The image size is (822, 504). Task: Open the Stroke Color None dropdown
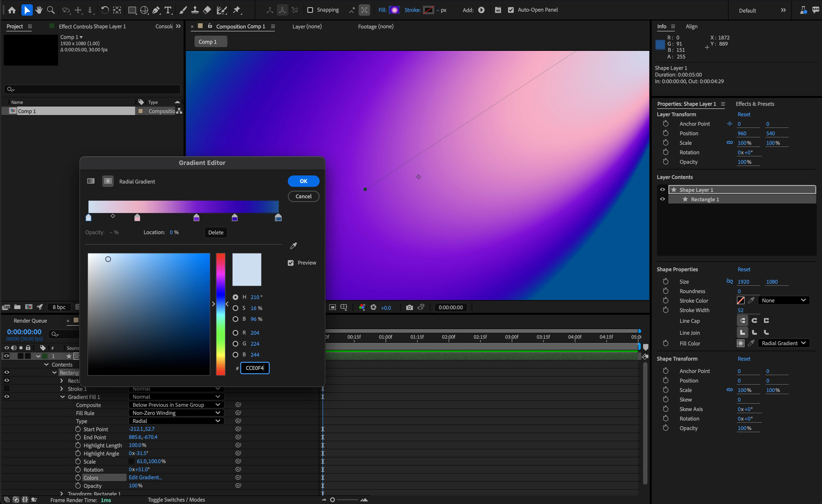pyautogui.click(x=783, y=300)
